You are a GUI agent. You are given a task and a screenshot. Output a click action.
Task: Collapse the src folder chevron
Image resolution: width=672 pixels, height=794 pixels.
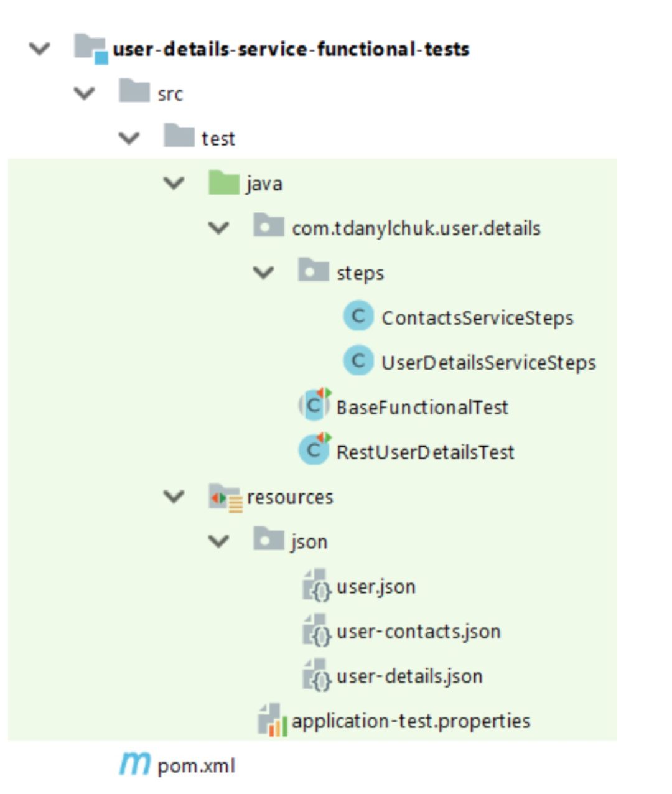pos(85,93)
